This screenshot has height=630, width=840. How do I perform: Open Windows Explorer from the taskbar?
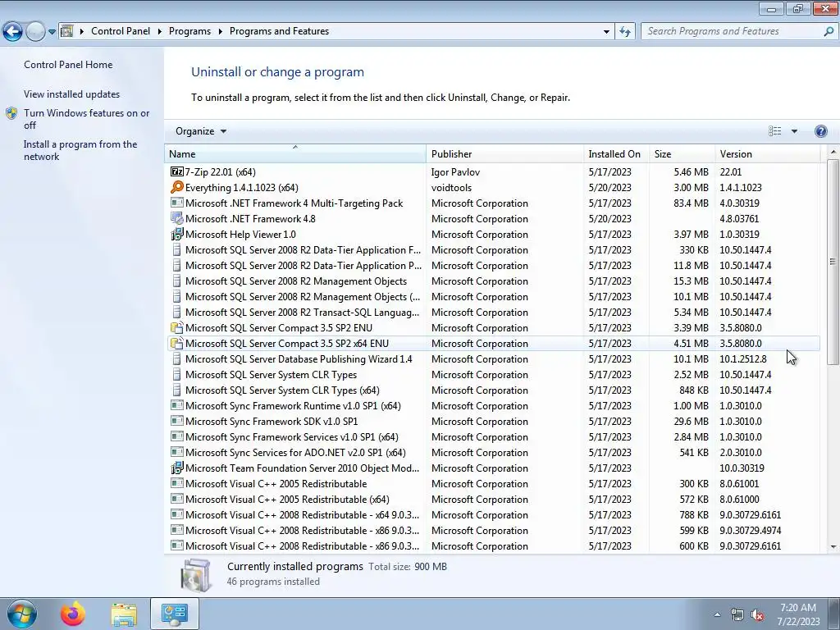124,614
